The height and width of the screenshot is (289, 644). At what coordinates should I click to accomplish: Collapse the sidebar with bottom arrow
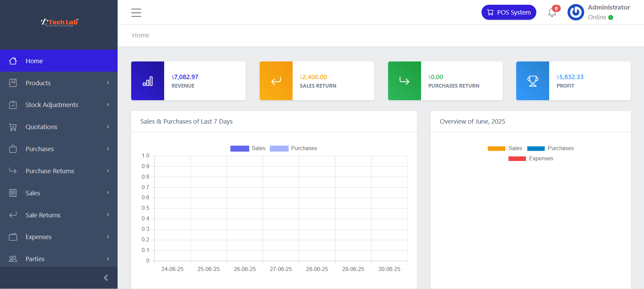[x=106, y=278]
